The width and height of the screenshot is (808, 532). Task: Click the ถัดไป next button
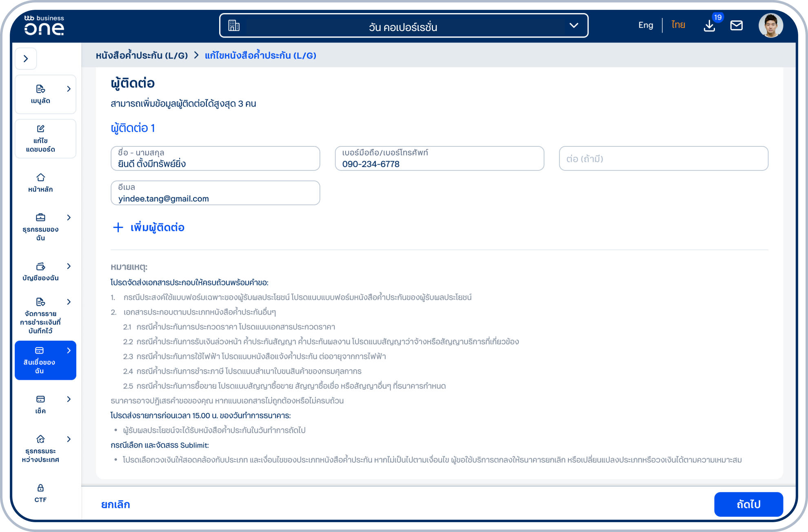(748, 504)
